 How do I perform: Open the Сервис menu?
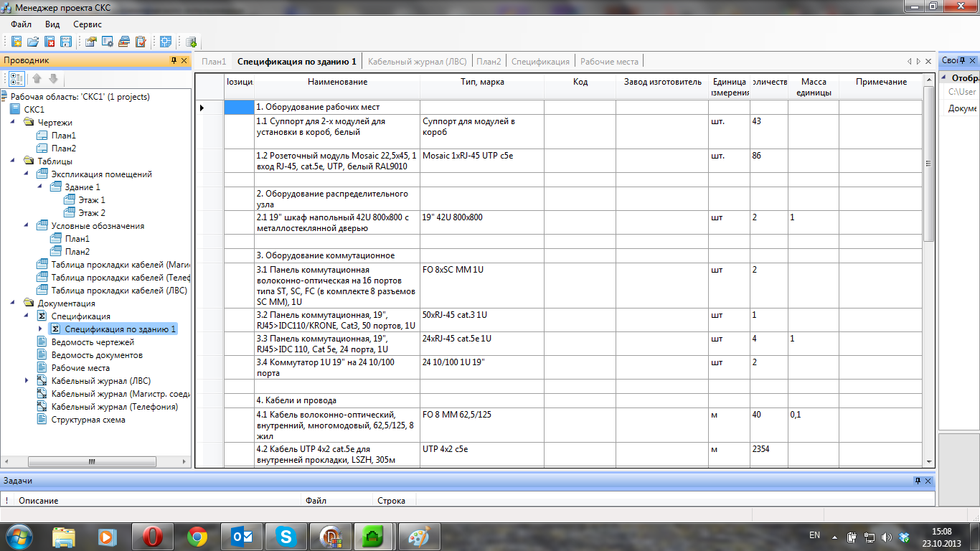[x=88, y=24]
